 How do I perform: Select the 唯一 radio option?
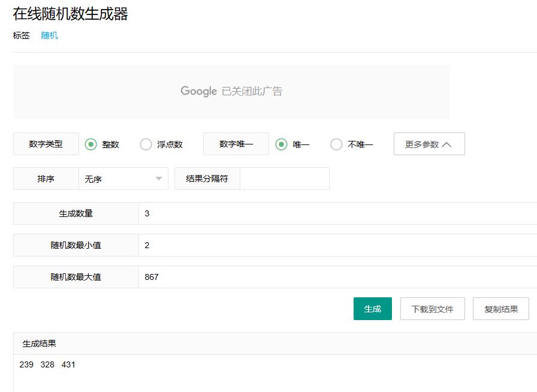coord(281,144)
